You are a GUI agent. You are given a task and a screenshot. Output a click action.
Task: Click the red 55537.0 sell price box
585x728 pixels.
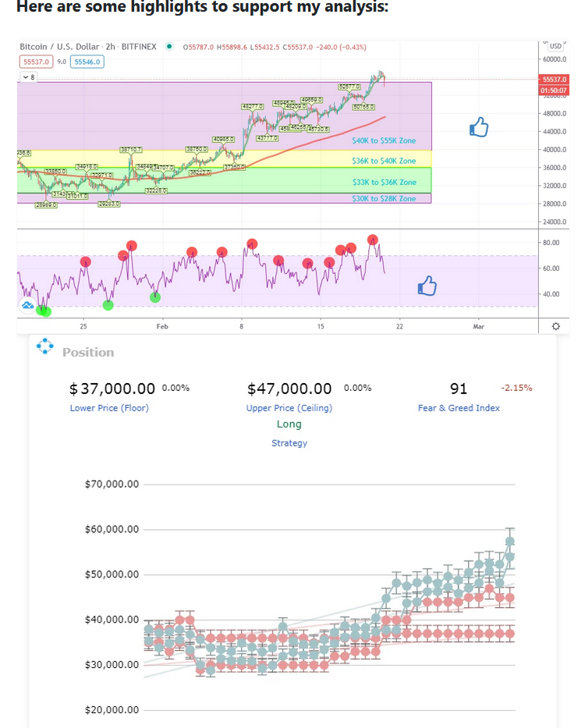pyautogui.click(x=36, y=62)
